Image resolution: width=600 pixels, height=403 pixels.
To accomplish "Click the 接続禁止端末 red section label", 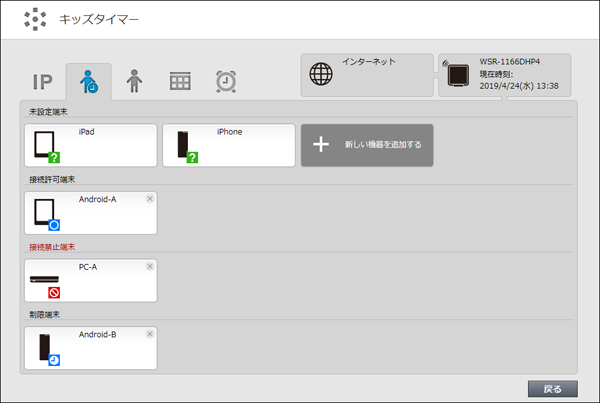I will pyautogui.click(x=52, y=247).
